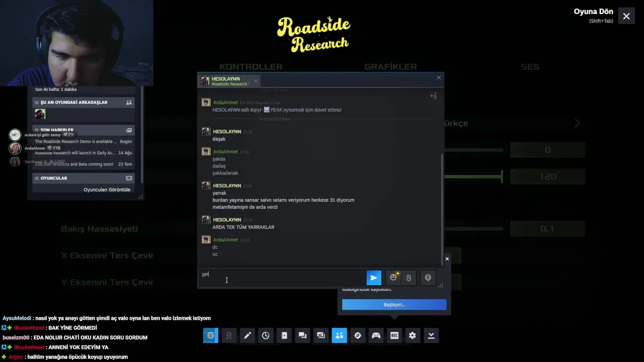Click the Bakış Hassasiyeti slider track
Image resolution: width=644 pixels, height=362 pixels.
point(474,229)
